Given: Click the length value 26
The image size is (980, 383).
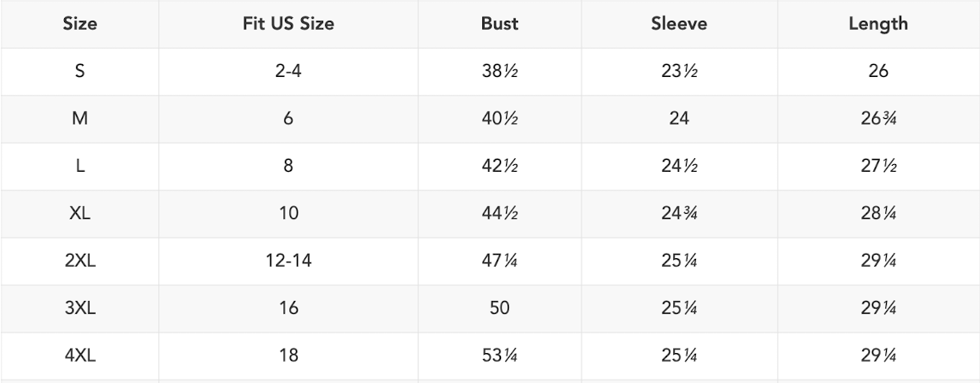Looking at the screenshot, I should click(x=878, y=72).
